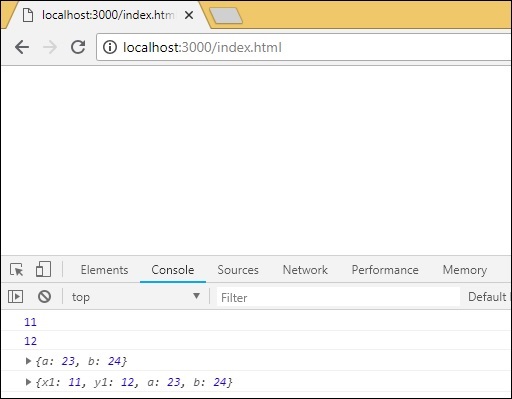Reload the localhost page

coord(78,47)
